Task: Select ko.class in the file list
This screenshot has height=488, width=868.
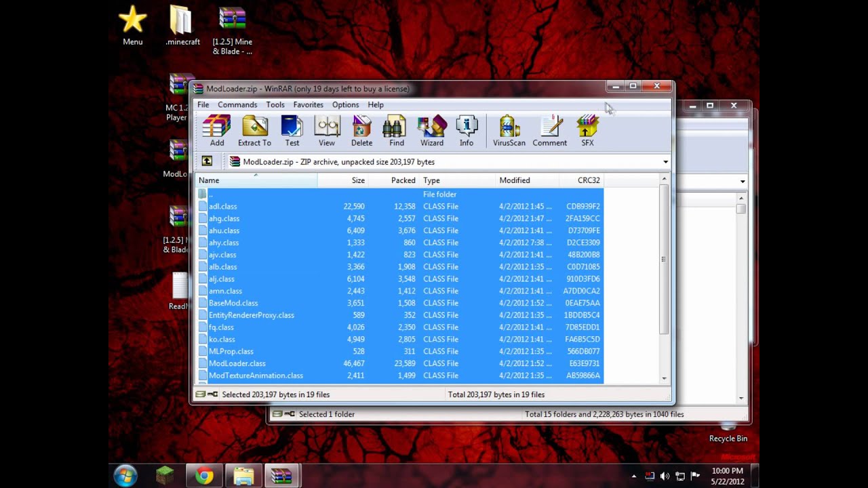Action: [x=399, y=340]
